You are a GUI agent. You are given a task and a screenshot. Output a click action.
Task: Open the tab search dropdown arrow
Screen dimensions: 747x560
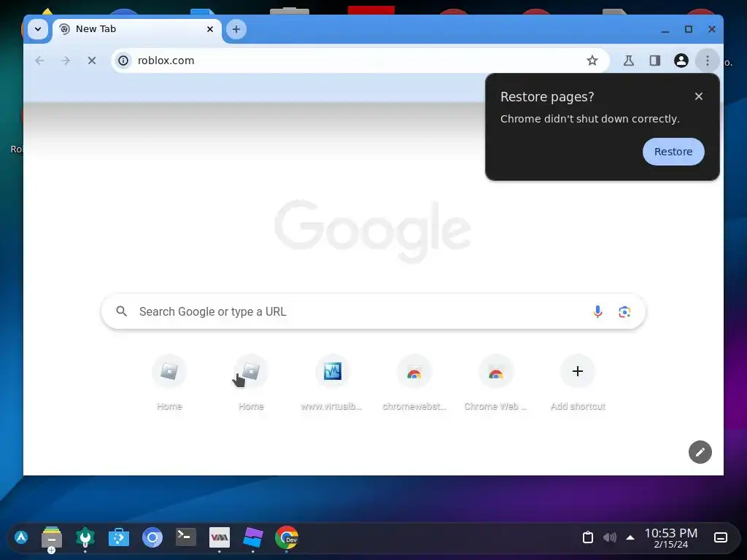point(38,29)
